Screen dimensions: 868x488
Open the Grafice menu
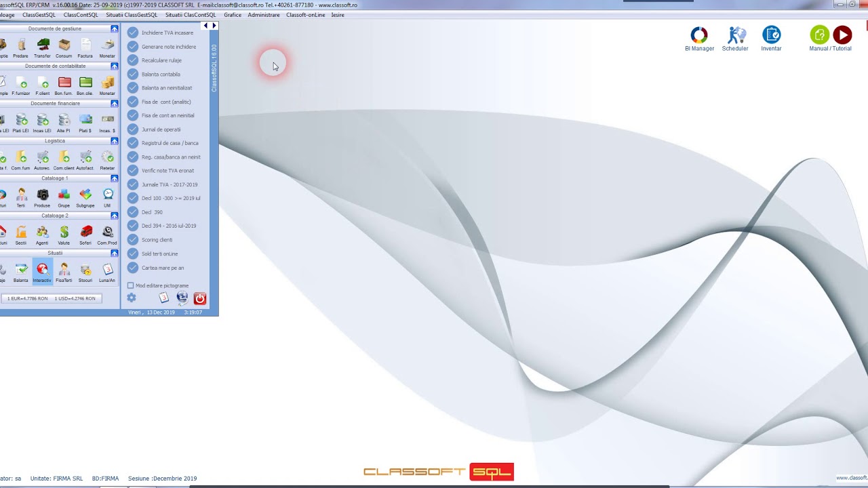[x=233, y=15]
